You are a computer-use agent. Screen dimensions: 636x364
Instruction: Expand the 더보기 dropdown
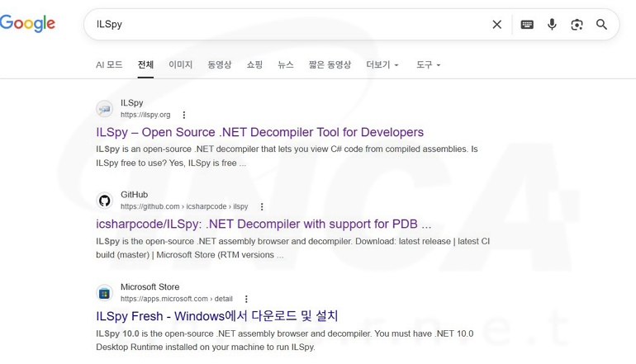(x=382, y=64)
